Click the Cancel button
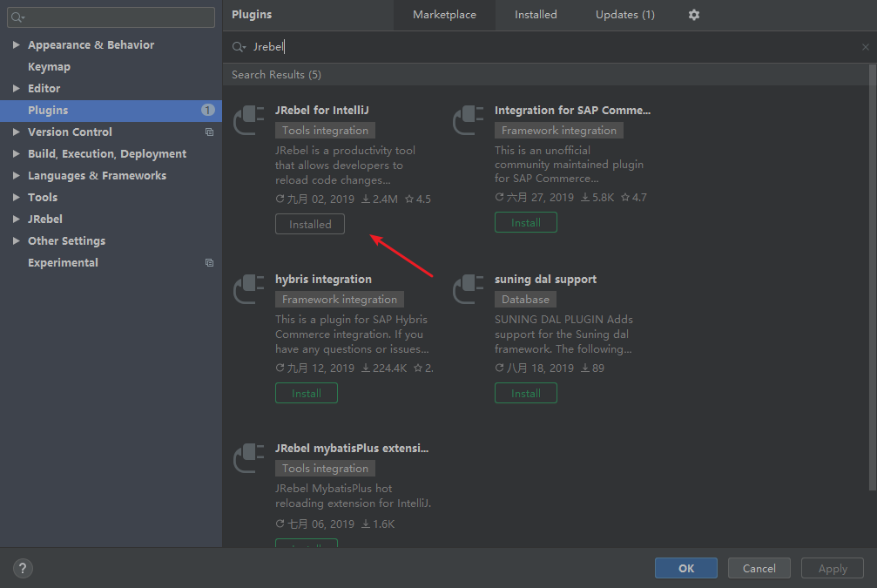 tap(759, 569)
